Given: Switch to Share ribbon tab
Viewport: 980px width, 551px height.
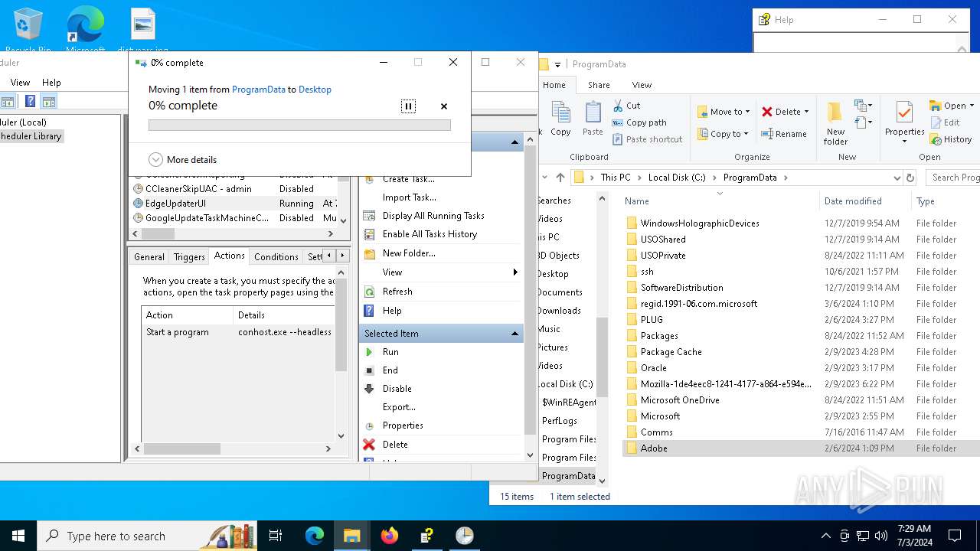Looking at the screenshot, I should (599, 85).
